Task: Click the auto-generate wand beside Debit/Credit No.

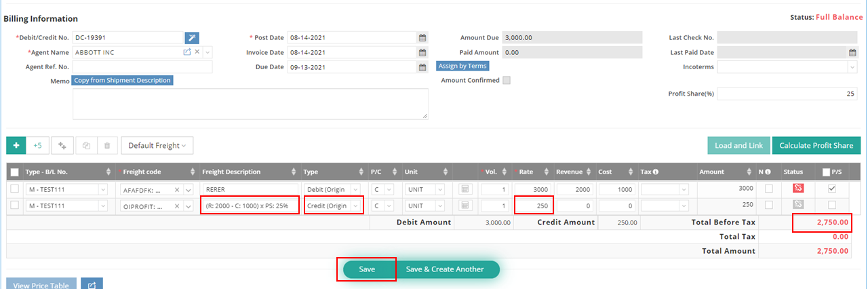Action: tap(192, 38)
